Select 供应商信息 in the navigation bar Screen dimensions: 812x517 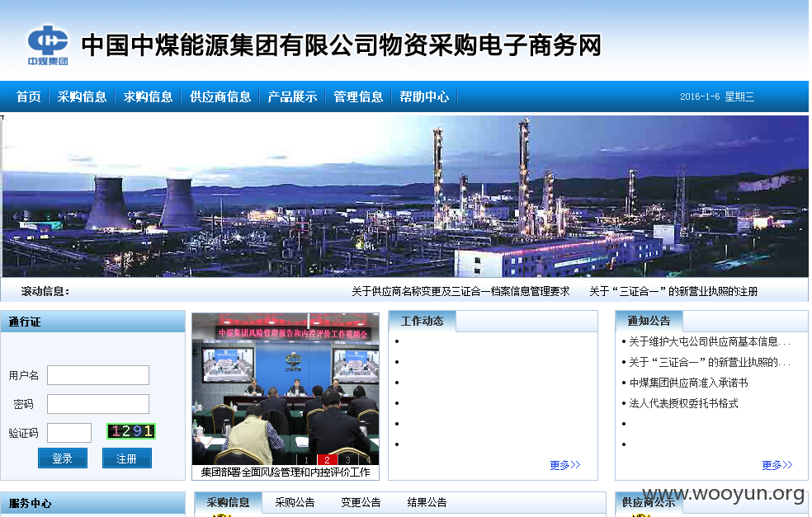pyautogui.click(x=220, y=96)
